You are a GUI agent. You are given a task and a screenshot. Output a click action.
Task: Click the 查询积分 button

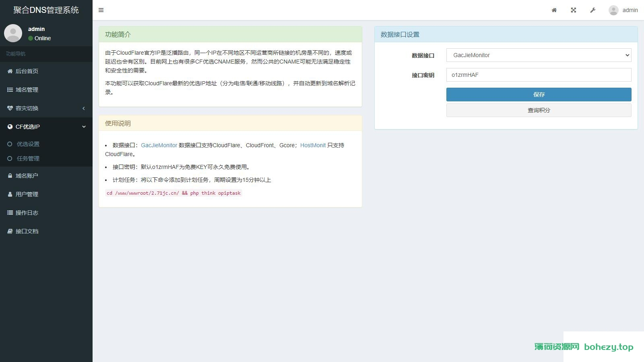coord(539,110)
